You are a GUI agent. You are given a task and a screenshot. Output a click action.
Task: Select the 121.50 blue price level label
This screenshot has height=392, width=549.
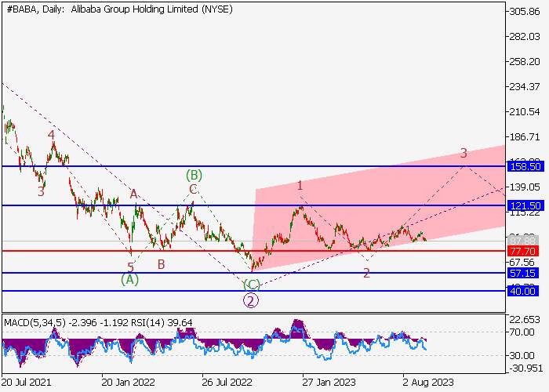point(525,205)
